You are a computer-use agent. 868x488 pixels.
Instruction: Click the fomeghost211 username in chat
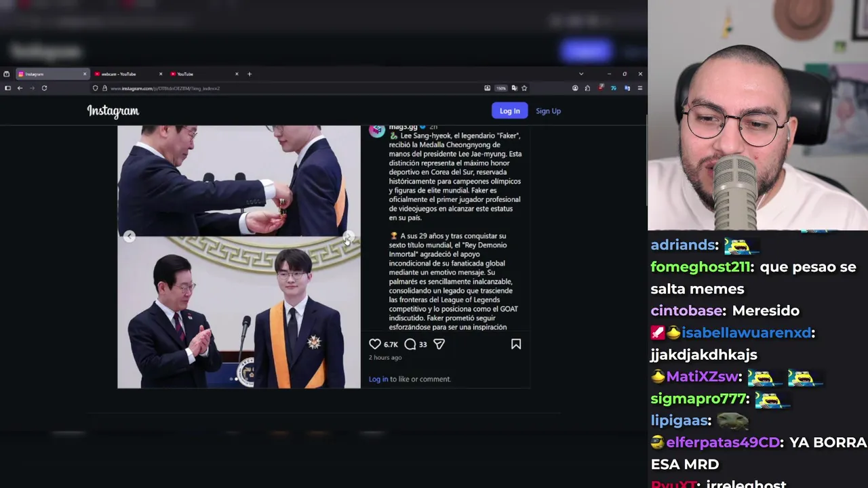pos(702,267)
